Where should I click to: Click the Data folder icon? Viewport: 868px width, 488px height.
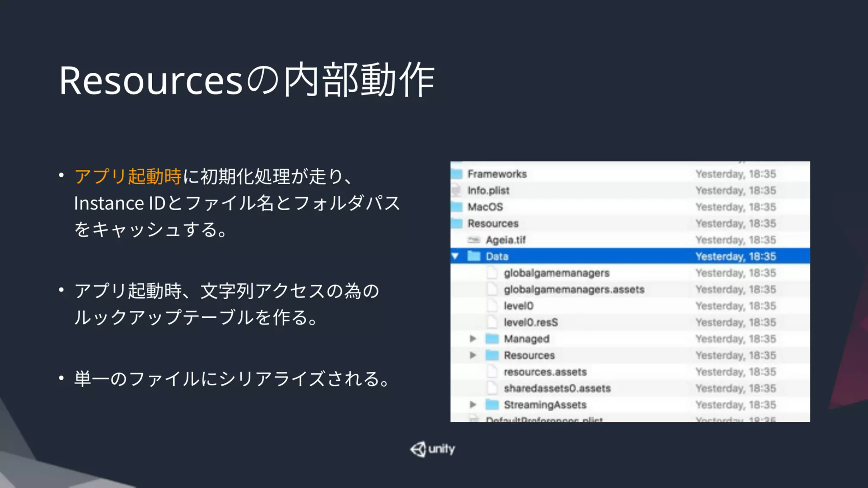point(474,256)
